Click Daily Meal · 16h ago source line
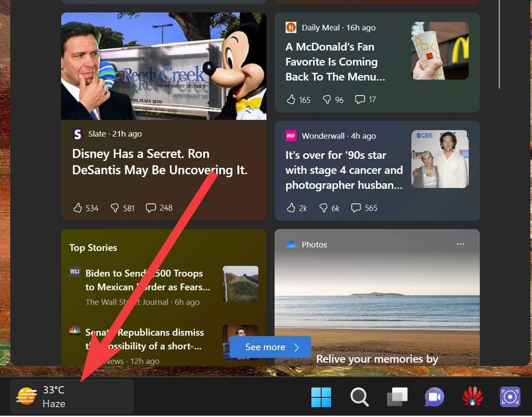This screenshot has width=532, height=417. [339, 27]
